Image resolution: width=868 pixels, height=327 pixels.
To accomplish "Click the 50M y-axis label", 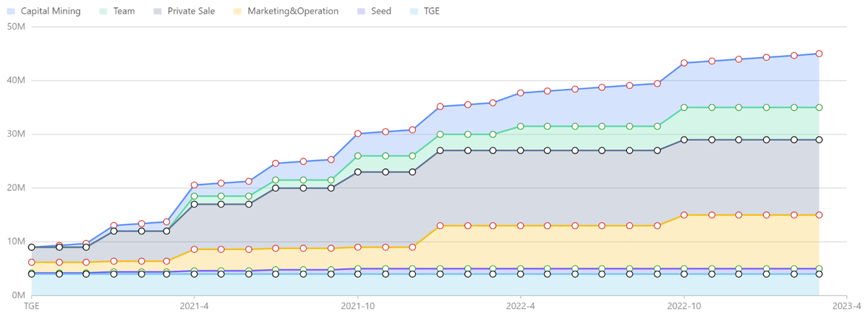I will (x=15, y=27).
